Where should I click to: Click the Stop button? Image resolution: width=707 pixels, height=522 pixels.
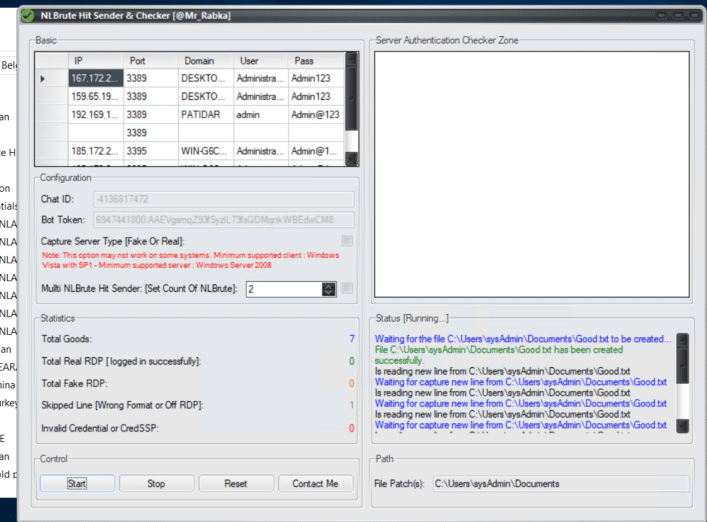pos(156,483)
